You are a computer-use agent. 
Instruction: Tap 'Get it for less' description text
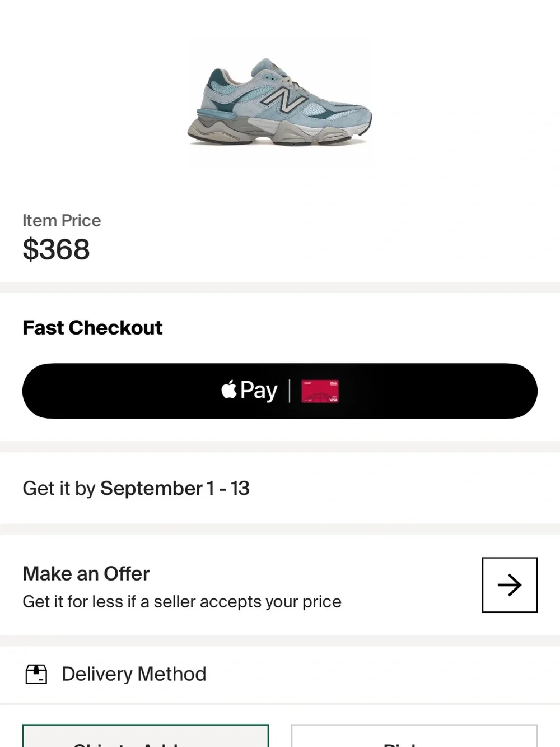click(182, 602)
